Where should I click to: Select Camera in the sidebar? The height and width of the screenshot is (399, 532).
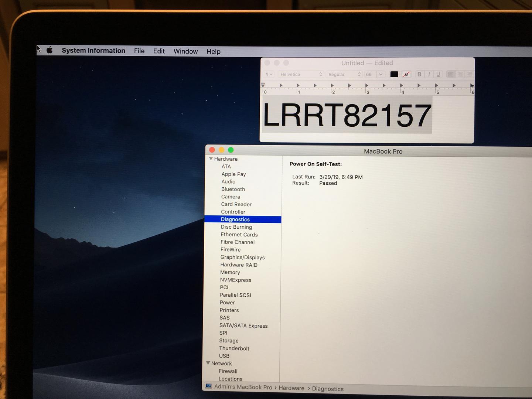(x=231, y=197)
